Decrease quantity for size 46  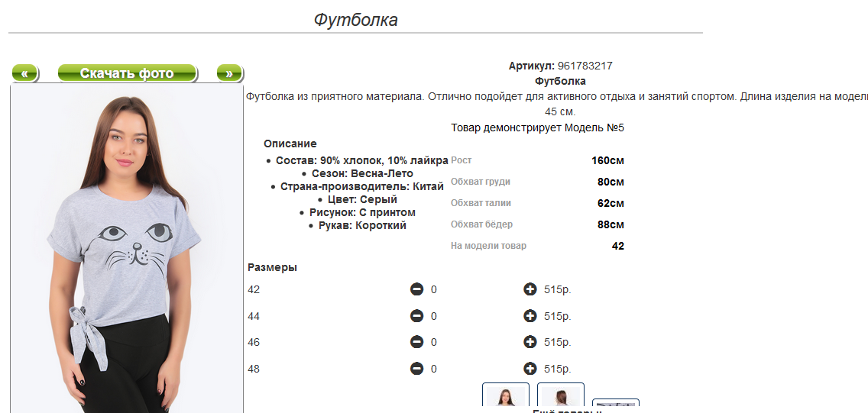coord(417,342)
